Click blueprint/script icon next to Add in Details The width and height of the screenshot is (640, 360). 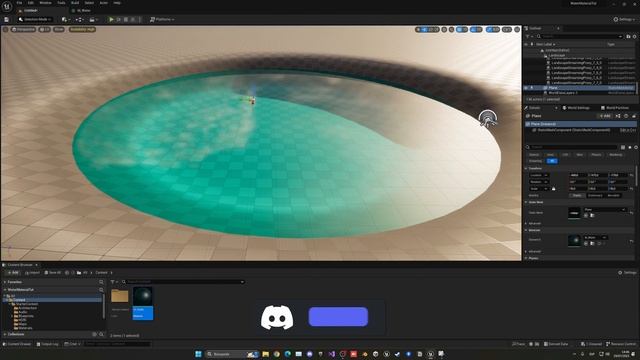[x=618, y=116]
